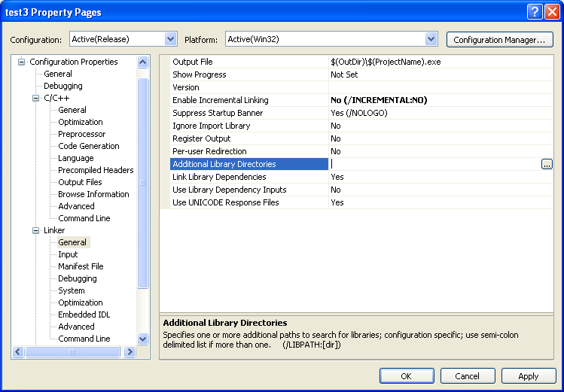
Task: Open the Platform dropdown
Action: 431,39
